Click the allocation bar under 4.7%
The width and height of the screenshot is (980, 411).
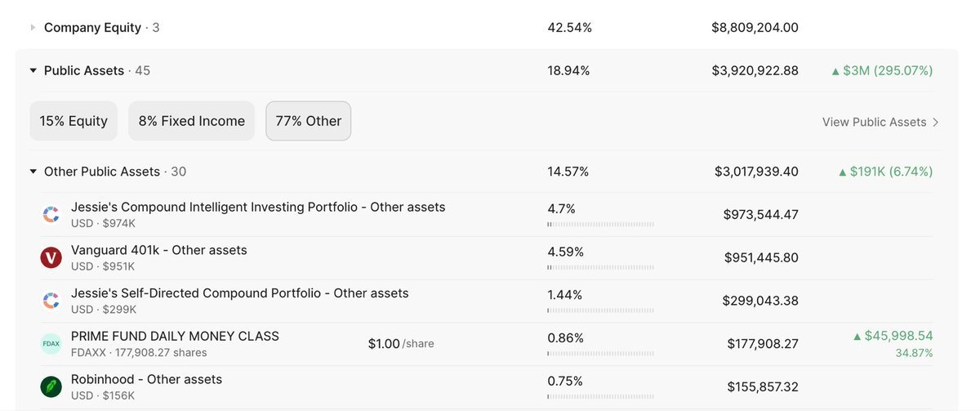[600, 224]
